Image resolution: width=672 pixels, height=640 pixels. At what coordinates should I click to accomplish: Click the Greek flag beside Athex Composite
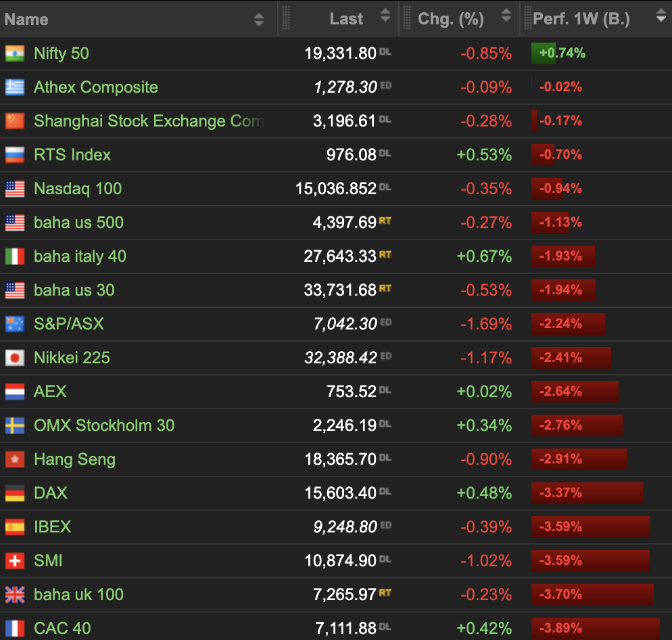(15, 87)
